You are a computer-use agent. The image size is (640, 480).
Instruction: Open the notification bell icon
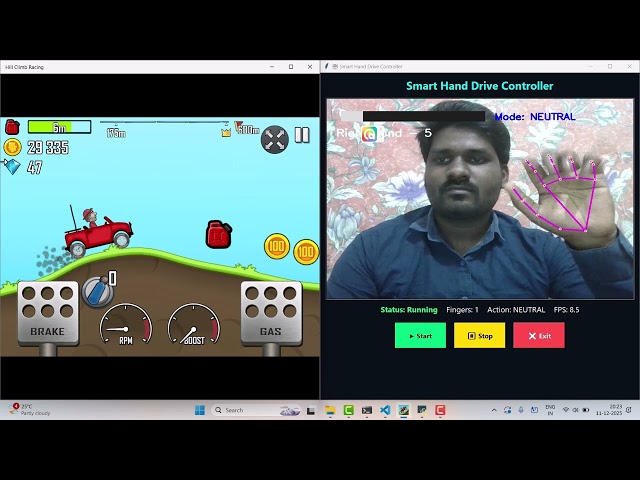[x=629, y=410]
